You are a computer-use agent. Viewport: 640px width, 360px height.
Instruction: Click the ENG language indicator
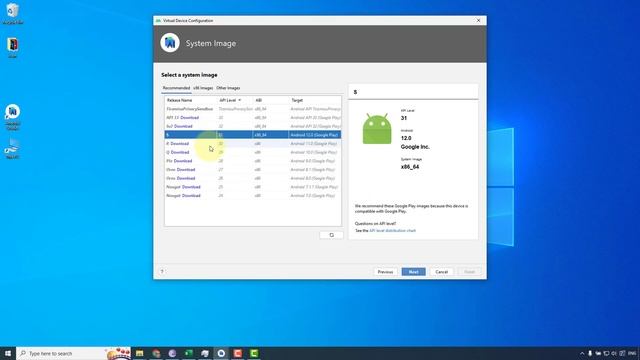632,353
